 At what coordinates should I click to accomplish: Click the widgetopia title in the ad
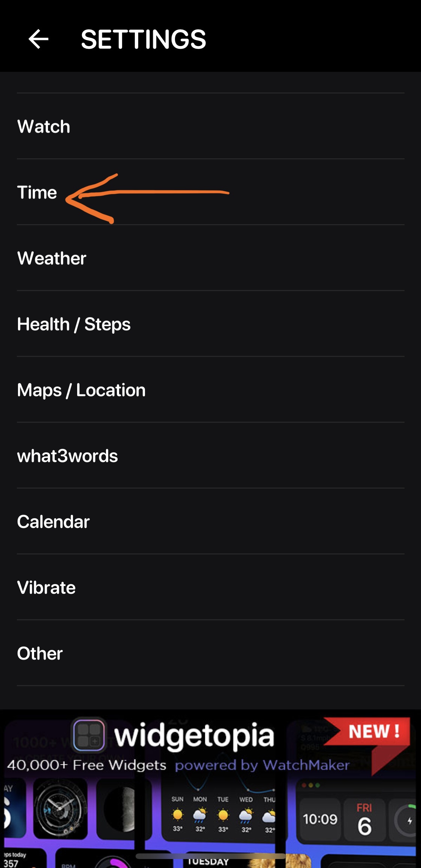[194, 736]
